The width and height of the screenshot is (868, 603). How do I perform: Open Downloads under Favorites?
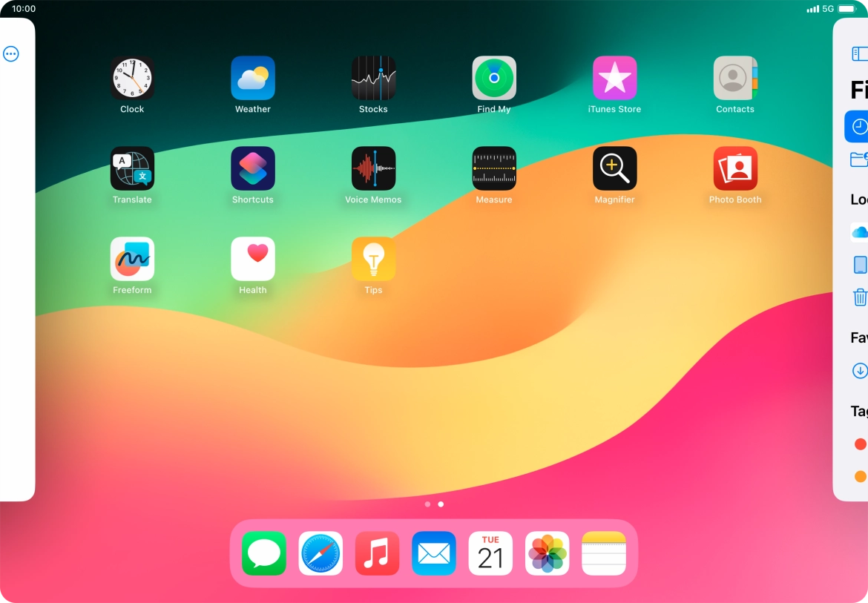click(860, 370)
